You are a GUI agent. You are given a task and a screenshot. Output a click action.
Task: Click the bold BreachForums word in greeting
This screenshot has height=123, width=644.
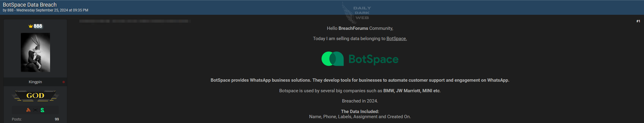coord(353,28)
